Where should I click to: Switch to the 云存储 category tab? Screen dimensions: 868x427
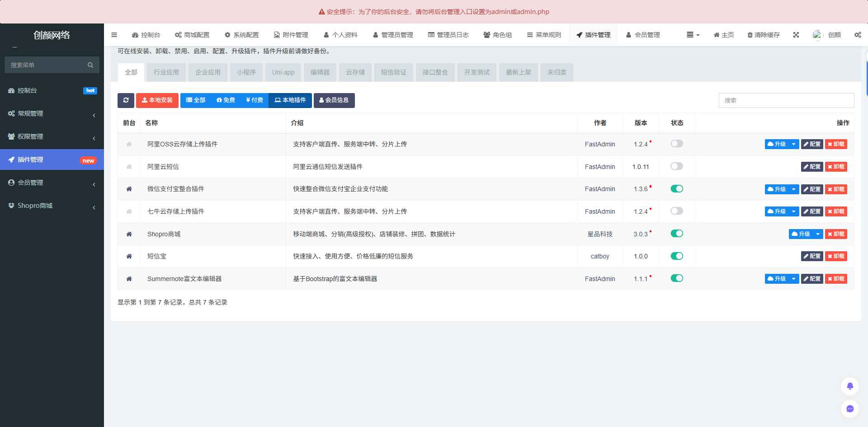[x=355, y=72]
